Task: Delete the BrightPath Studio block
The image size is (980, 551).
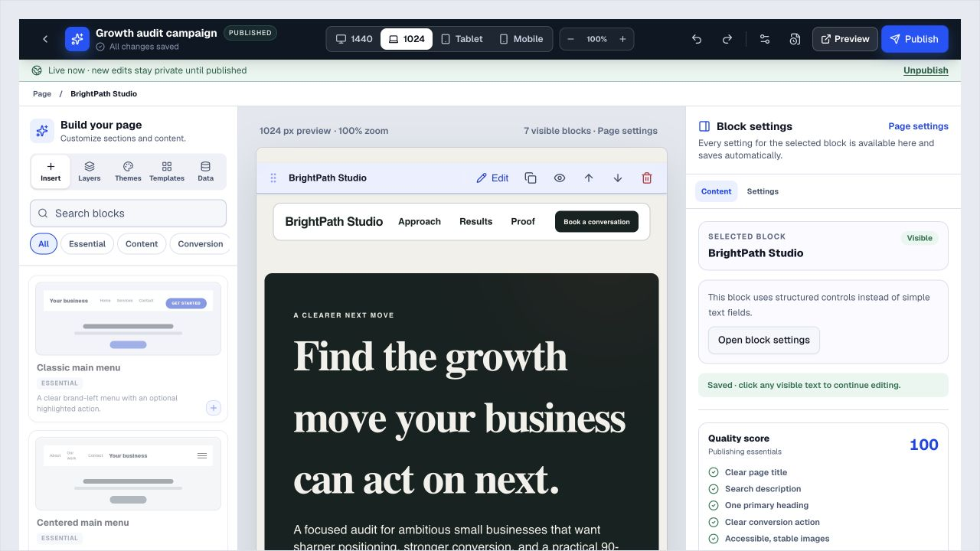Action: 647,178
